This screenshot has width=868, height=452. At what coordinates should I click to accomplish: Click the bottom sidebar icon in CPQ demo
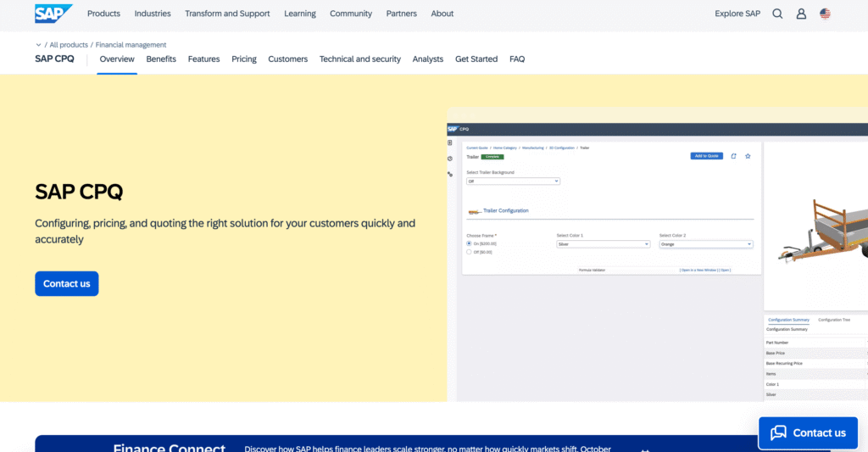[449, 174]
